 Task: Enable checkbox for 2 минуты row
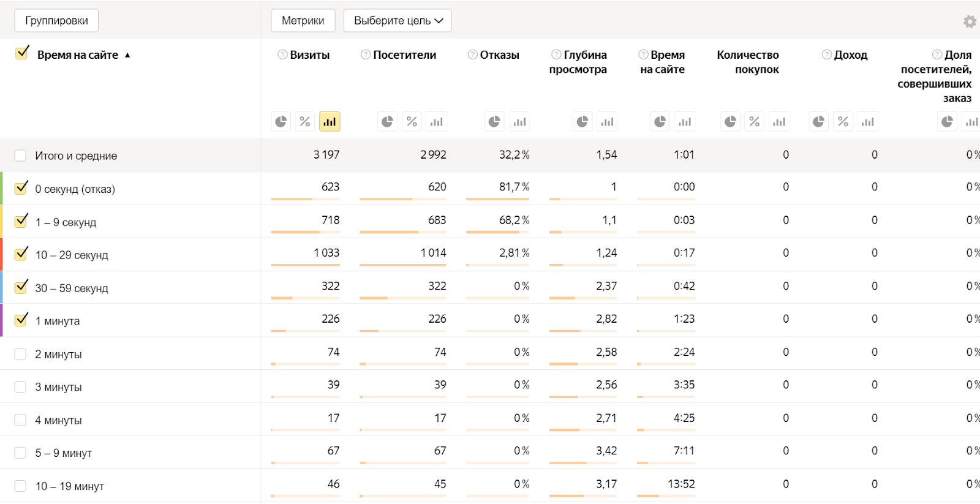20,354
